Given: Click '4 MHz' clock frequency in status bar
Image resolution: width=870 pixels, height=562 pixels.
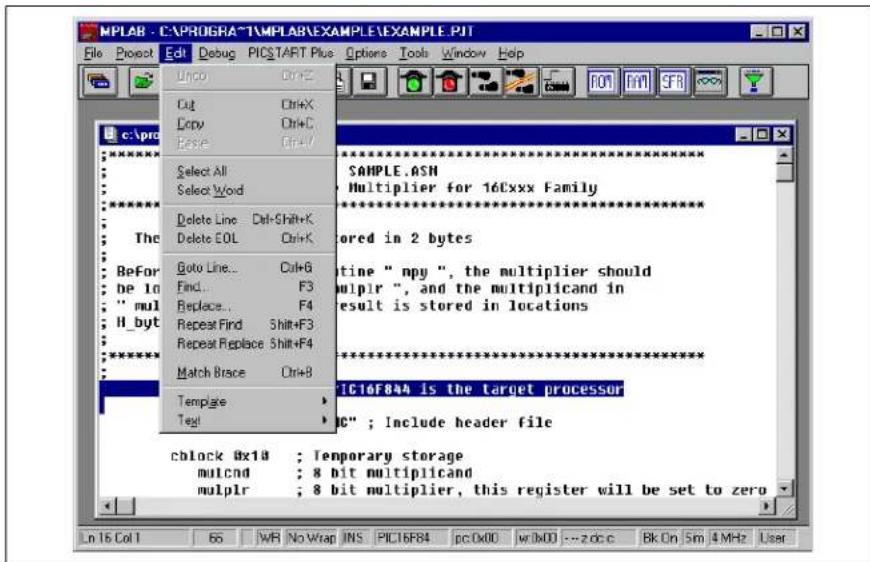Looking at the screenshot, I should [x=729, y=538].
